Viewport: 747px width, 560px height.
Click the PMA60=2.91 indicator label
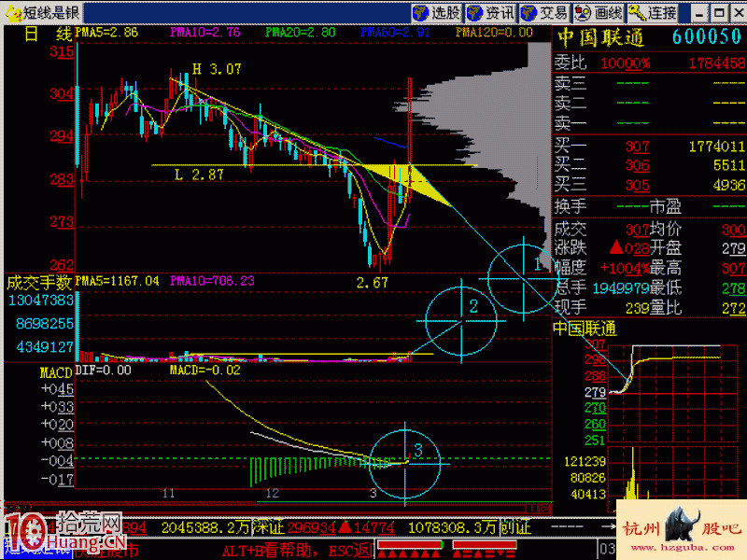395,33
